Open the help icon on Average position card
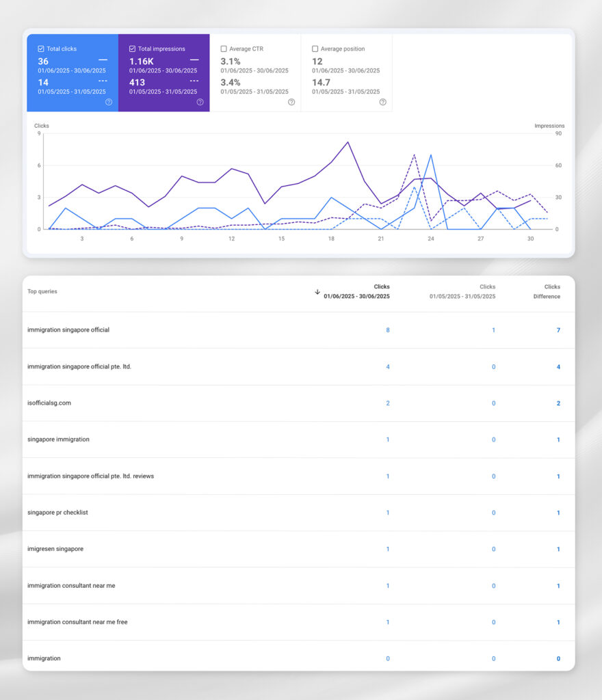 pos(382,102)
